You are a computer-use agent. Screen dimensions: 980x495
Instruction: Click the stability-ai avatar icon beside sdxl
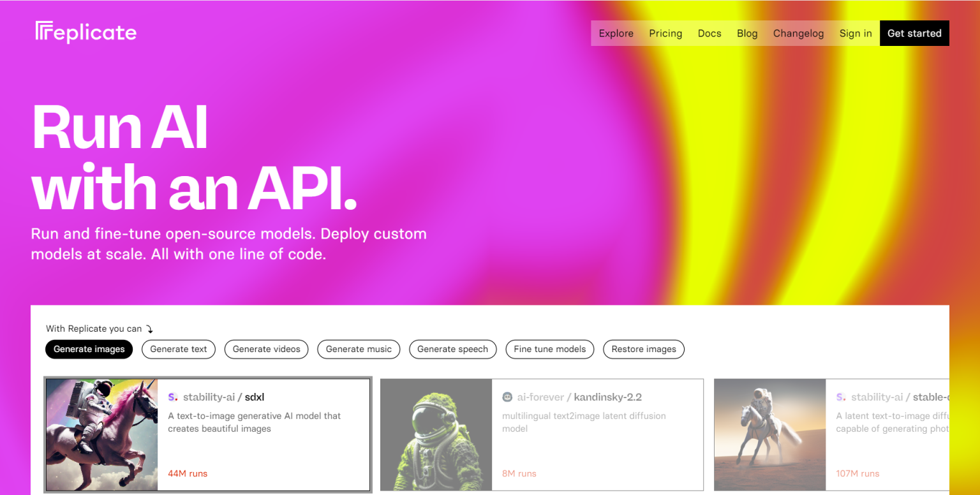point(173,397)
